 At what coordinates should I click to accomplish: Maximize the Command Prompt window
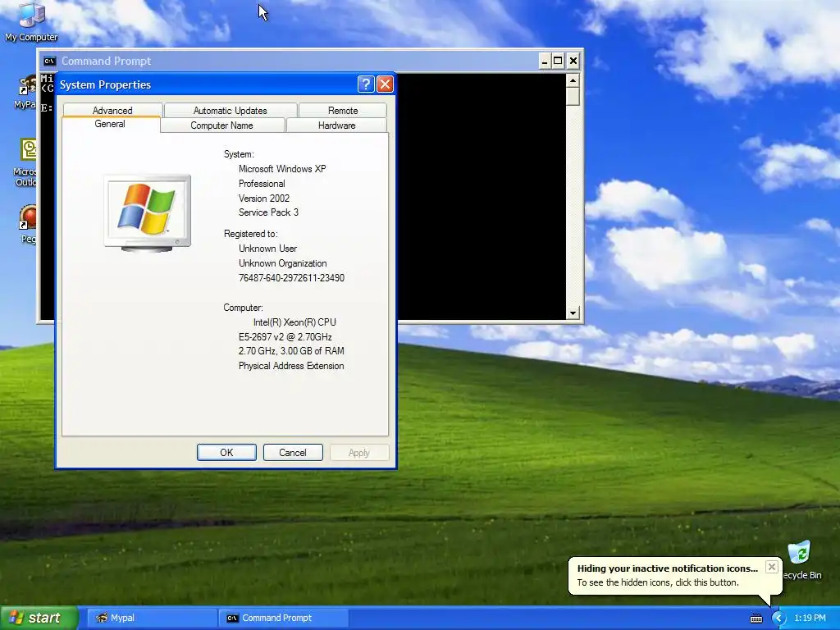click(x=558, y=61)
